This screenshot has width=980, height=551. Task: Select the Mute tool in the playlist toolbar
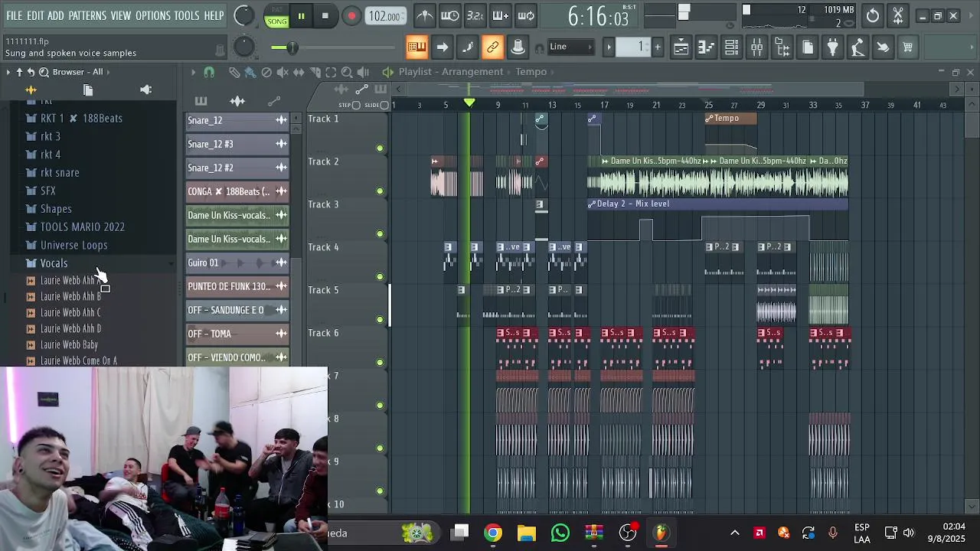282,72
